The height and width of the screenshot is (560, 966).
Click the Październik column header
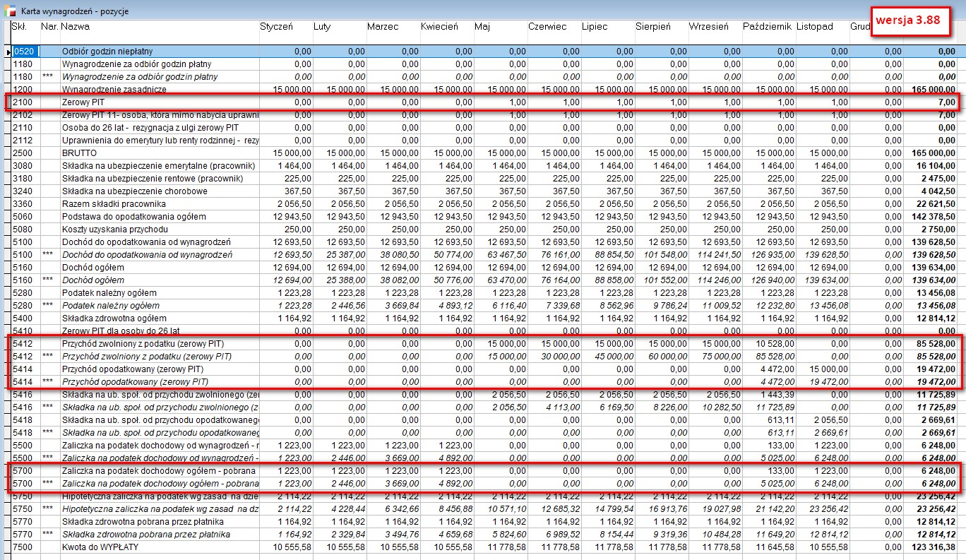point(768,27)
